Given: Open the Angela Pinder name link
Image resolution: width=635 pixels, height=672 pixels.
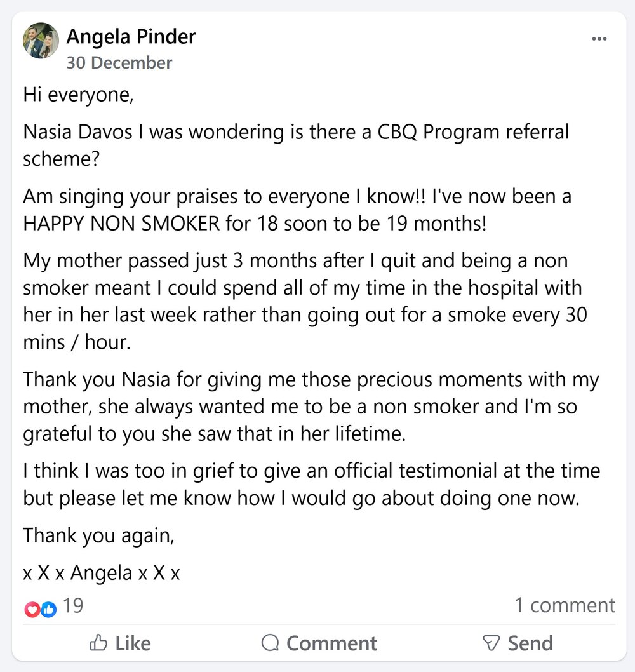Looking at the screenshot, I should pyautogui.click(x=131, y=36).
